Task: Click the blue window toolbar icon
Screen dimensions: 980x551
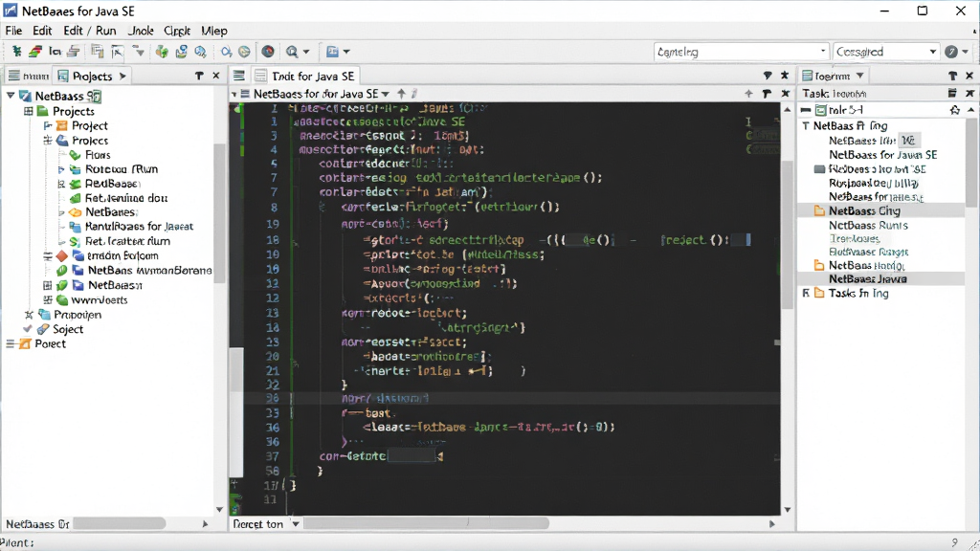Action: [332, 52]
